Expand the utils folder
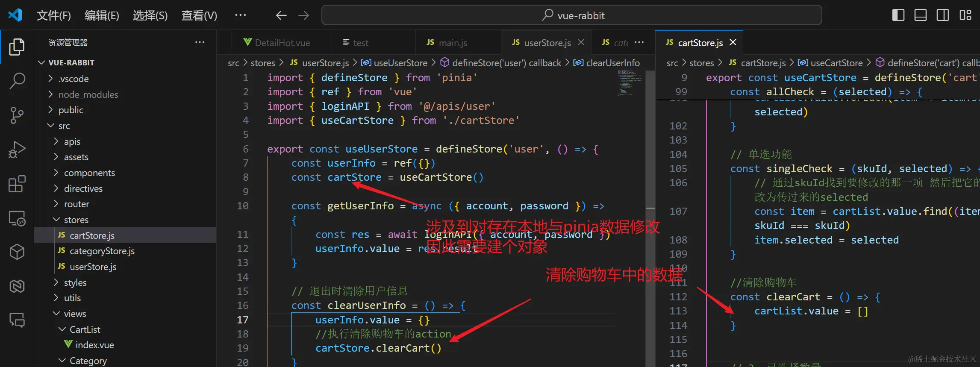The width and height of the screenshot is (980, 367). (x=125, y=298)
